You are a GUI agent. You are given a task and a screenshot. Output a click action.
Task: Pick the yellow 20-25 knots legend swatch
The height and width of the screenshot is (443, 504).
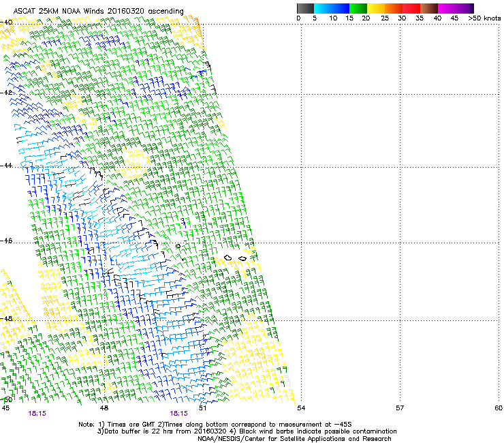coord(376,8)
